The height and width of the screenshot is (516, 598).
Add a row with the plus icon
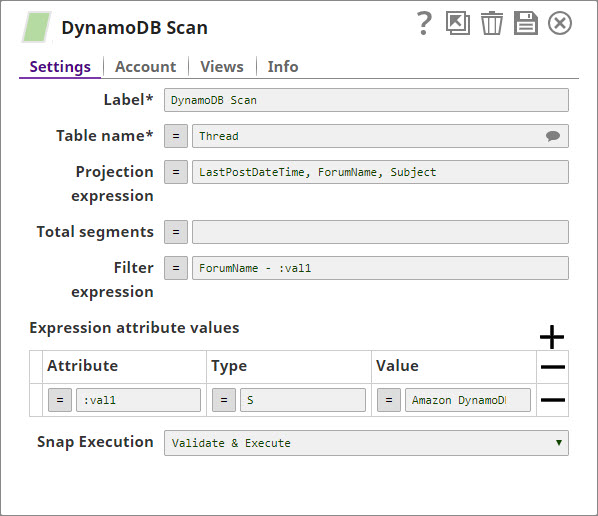pos(552,337)
